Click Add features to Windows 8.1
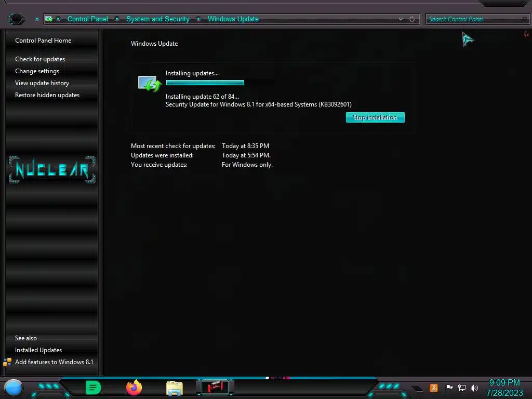This screenshot has width=532, height=399. pos(54,362)
